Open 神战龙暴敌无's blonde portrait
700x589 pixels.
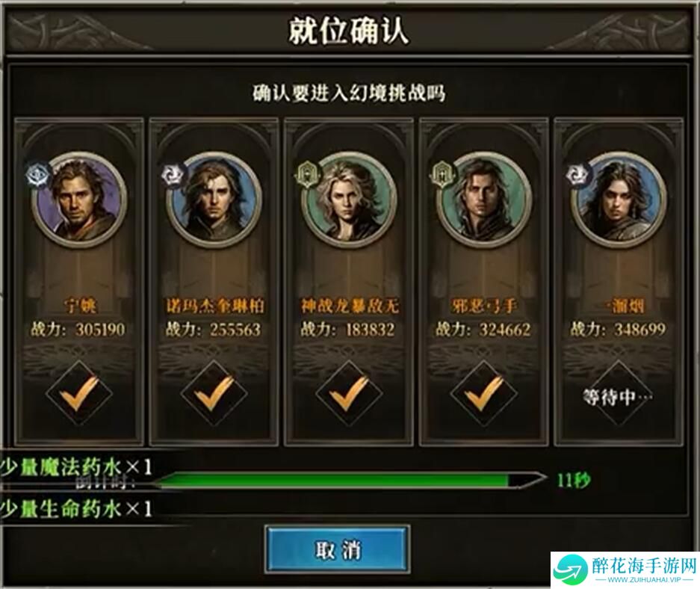tap(350, 200)
